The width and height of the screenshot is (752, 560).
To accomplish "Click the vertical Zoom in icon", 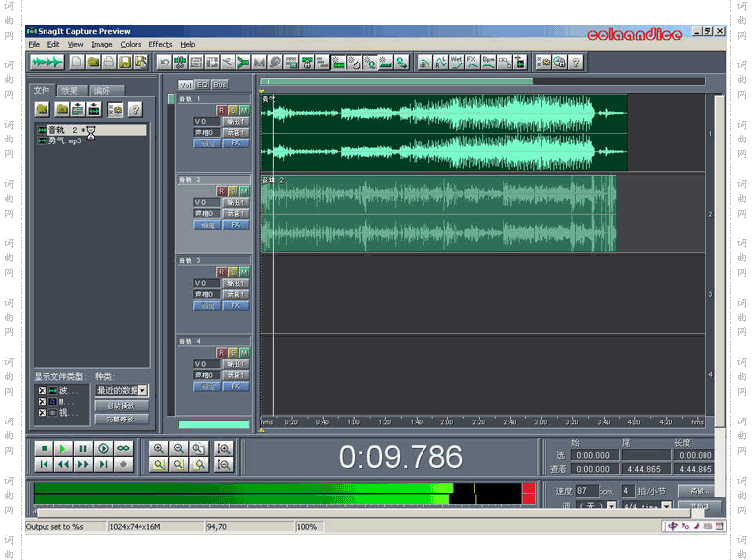I will click(224, 449).
